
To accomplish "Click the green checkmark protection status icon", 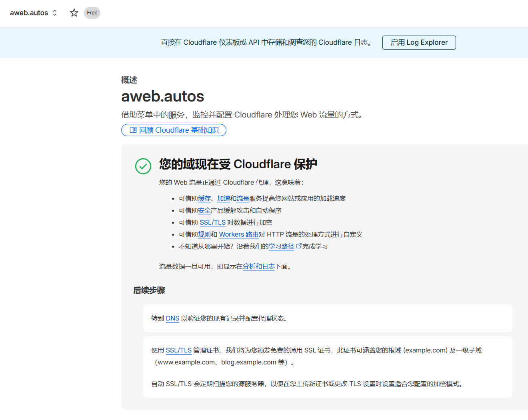I will point(143,166).
